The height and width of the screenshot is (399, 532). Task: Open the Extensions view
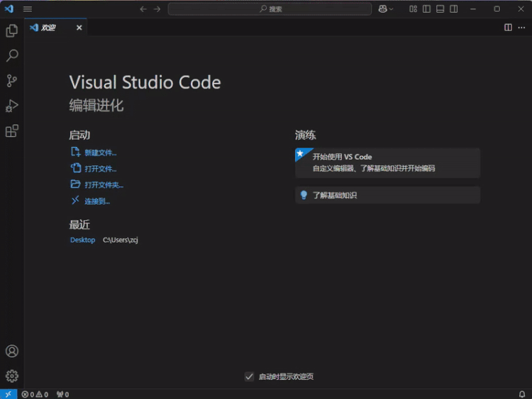coord(12,131)
